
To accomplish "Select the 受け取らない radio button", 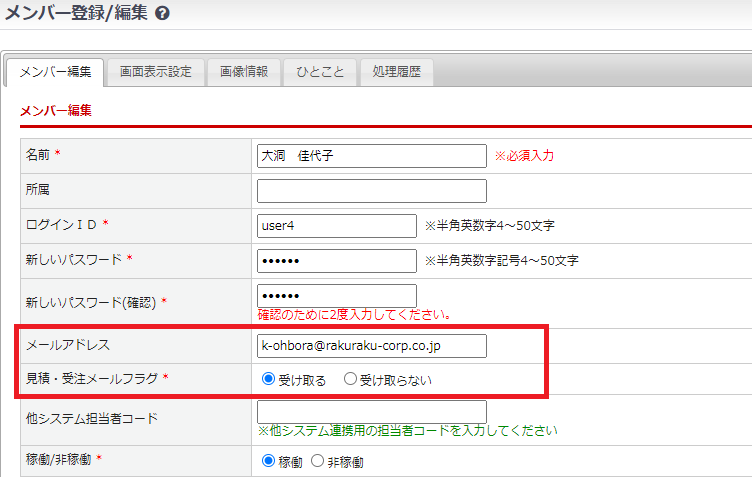I will point(350,380).
